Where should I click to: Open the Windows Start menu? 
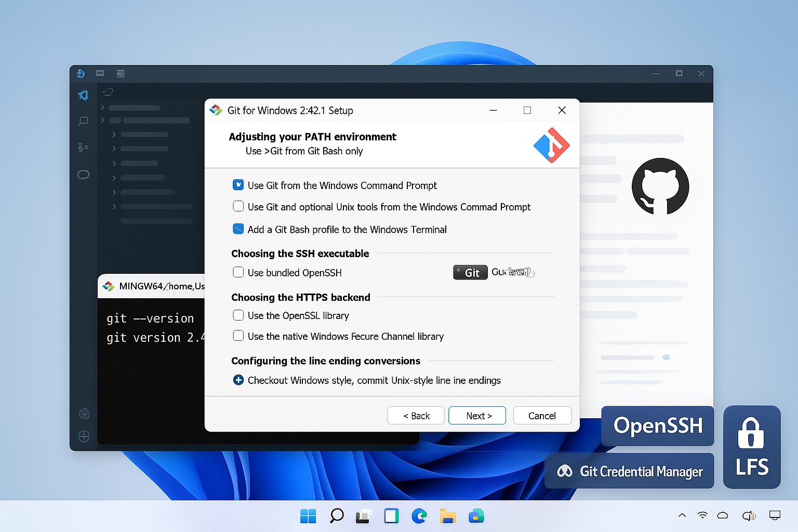[308, 516]
